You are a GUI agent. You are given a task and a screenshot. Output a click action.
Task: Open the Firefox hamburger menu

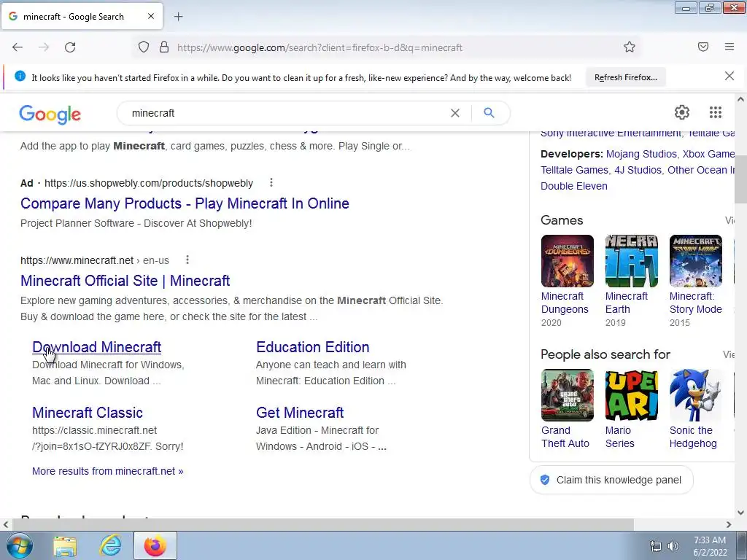point(729,47)
